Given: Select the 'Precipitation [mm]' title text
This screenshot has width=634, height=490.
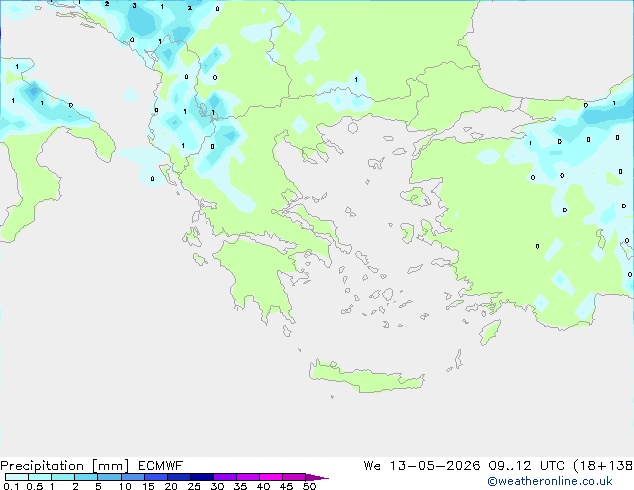Looking at the screenshot, I should point(65,466).
